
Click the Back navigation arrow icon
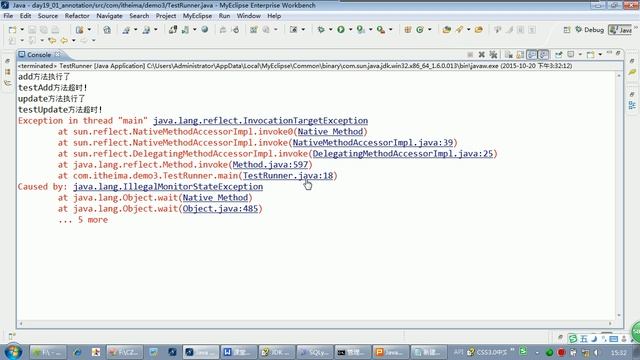tap(64, 40)
